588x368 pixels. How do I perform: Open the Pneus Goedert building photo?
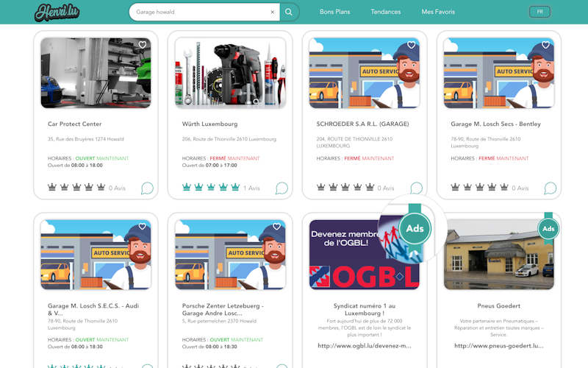[x=499, y=255]
